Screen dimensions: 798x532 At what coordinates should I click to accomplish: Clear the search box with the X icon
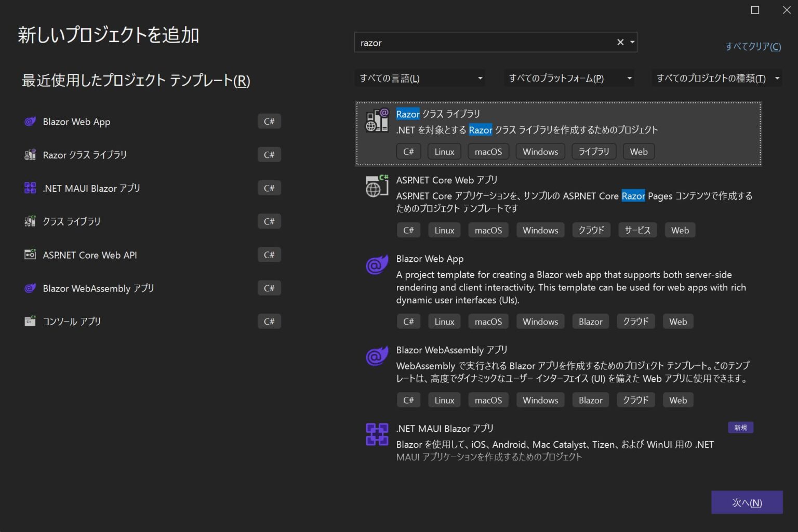point(619,42)
